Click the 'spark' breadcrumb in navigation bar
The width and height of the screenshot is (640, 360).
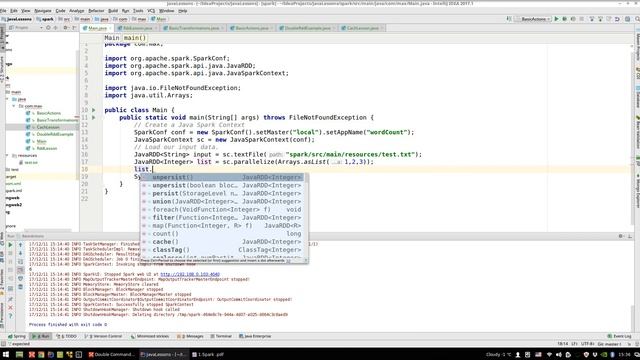coord(46,19)
